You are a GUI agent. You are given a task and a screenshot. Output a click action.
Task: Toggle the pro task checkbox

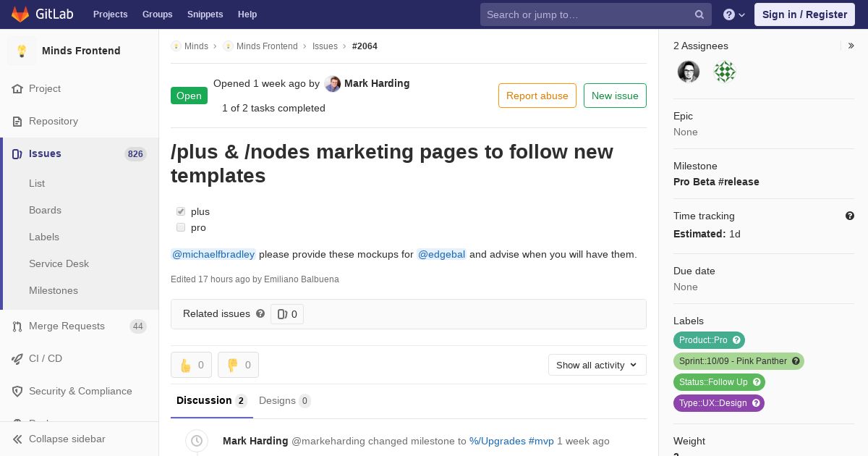(181, 227)
